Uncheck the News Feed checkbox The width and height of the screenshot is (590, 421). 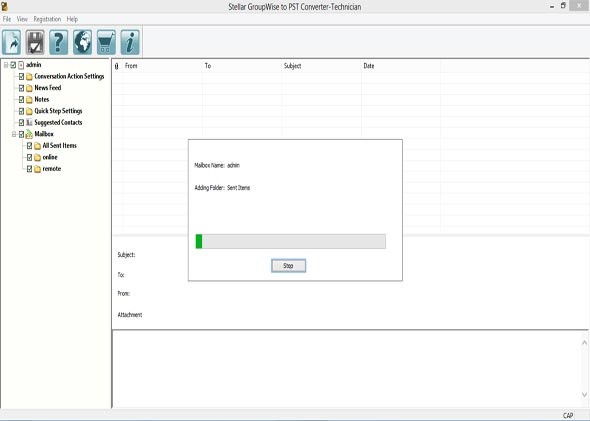21,88
